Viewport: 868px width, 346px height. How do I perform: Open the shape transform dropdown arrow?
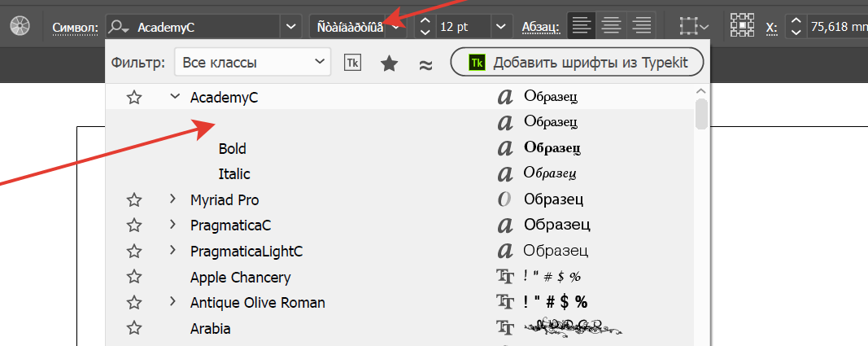point(704,27)
